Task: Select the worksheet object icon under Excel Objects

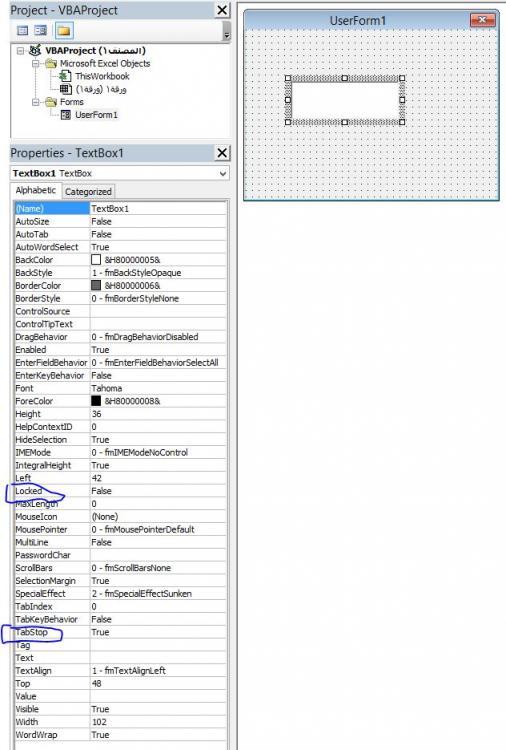Action: 66,89
